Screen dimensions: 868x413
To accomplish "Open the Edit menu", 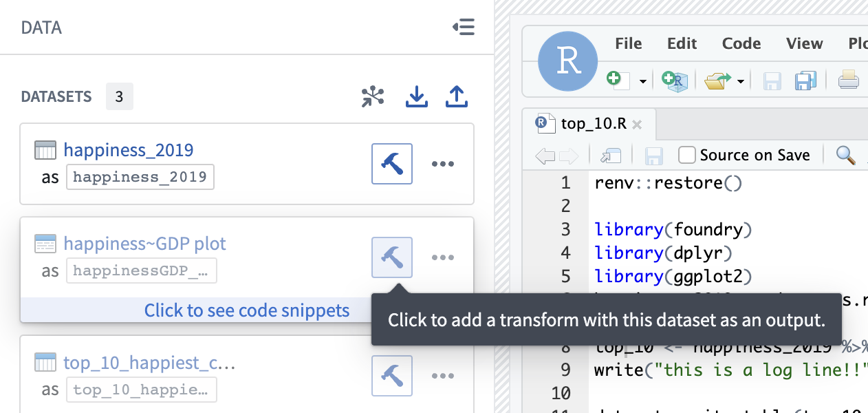I will click(682, 43).
